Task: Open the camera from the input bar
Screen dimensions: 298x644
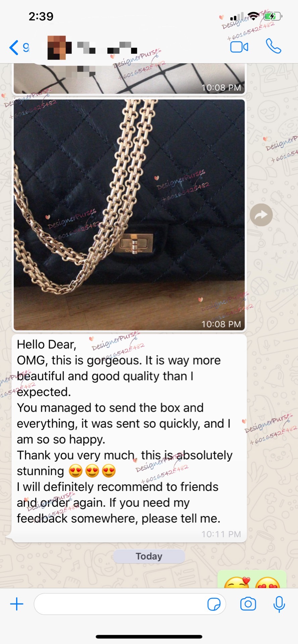Action: (248, 604)
